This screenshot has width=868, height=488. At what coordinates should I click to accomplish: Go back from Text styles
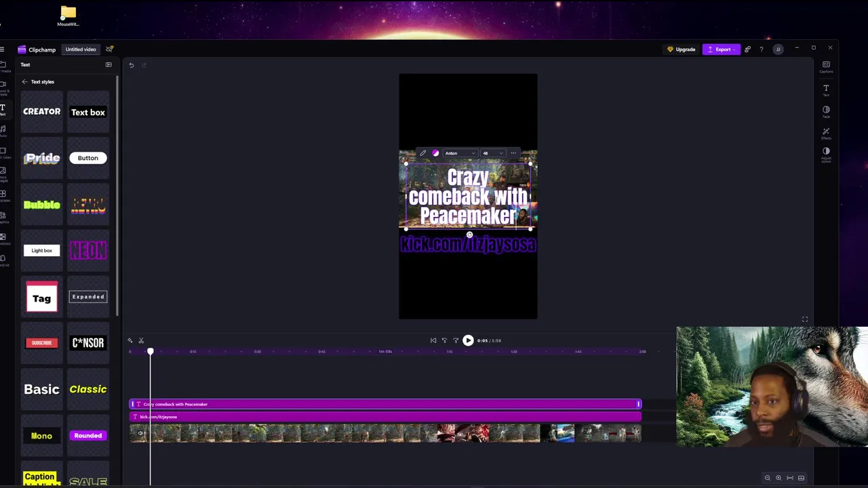pos(24,82)
